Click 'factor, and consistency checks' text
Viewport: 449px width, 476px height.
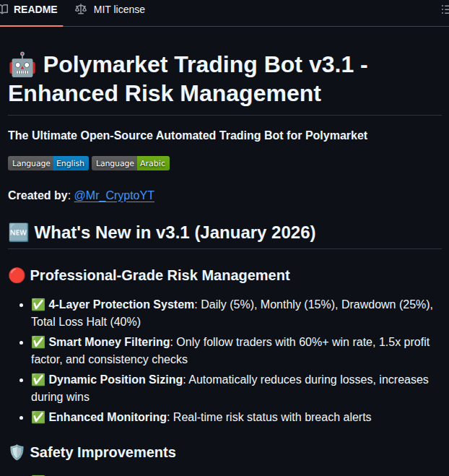pos(109,360)
